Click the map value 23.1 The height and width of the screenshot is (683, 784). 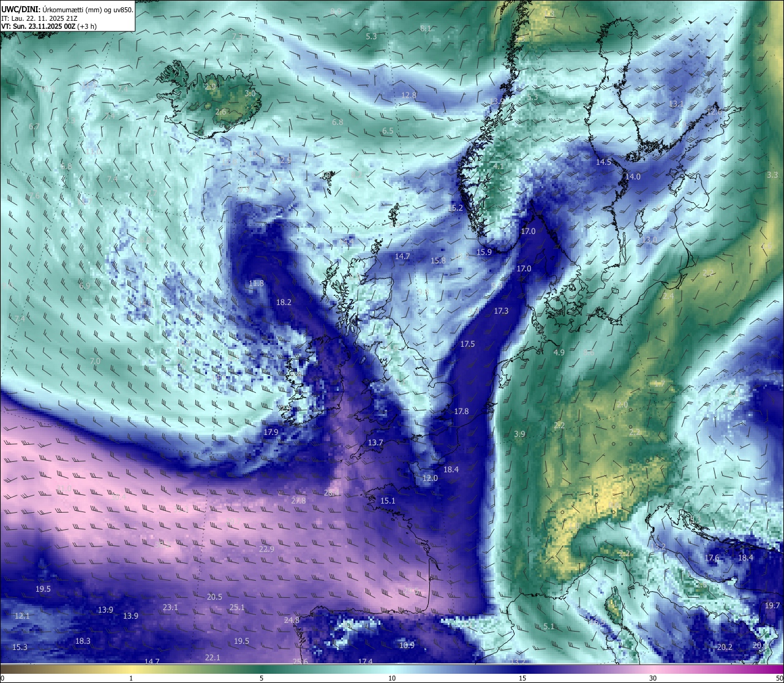(170, 607)
